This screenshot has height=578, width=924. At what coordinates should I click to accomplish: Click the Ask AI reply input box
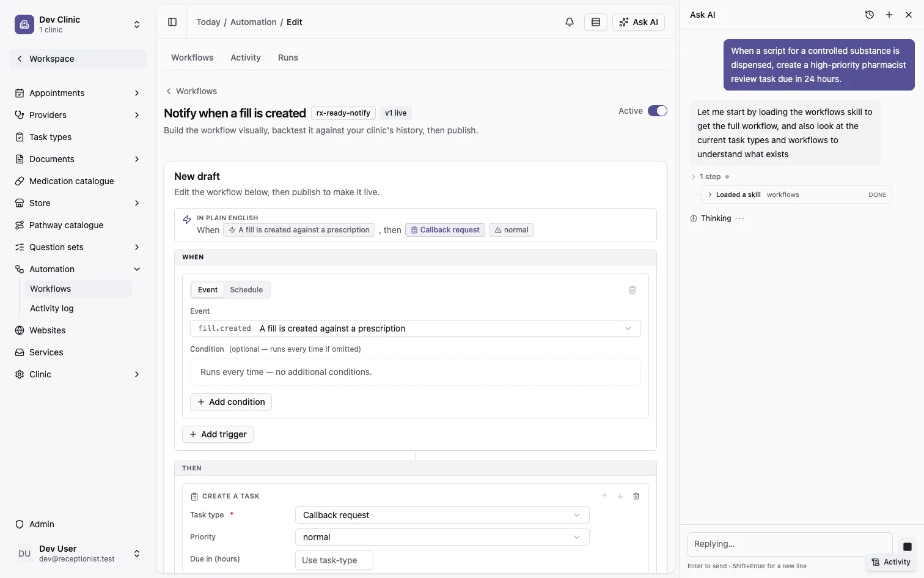[790, 544]
